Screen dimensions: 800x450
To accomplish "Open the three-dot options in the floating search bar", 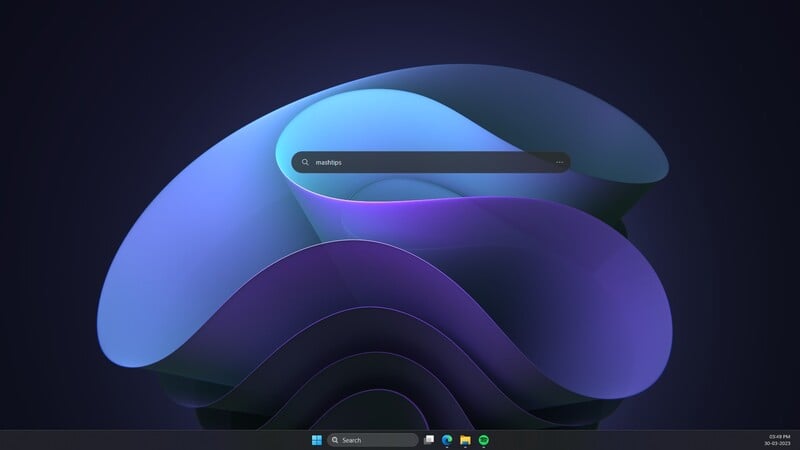I will click(x=560, y=162).
